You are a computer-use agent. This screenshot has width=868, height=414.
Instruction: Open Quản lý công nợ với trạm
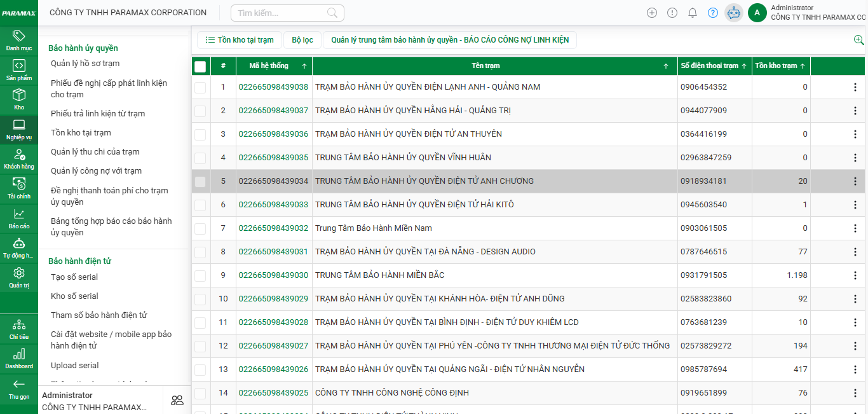pyautogui.click(x=96, y=171)
